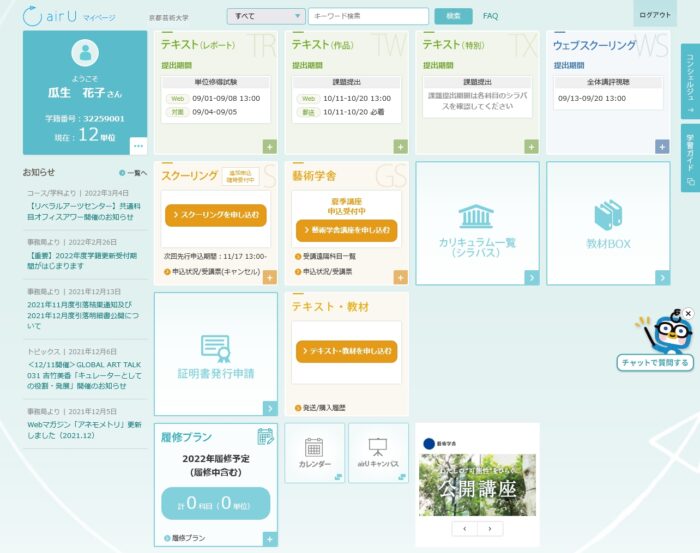The image size is (700, 553).
Task: Open the 学習ガイド side tab
Action: [689, 159]
